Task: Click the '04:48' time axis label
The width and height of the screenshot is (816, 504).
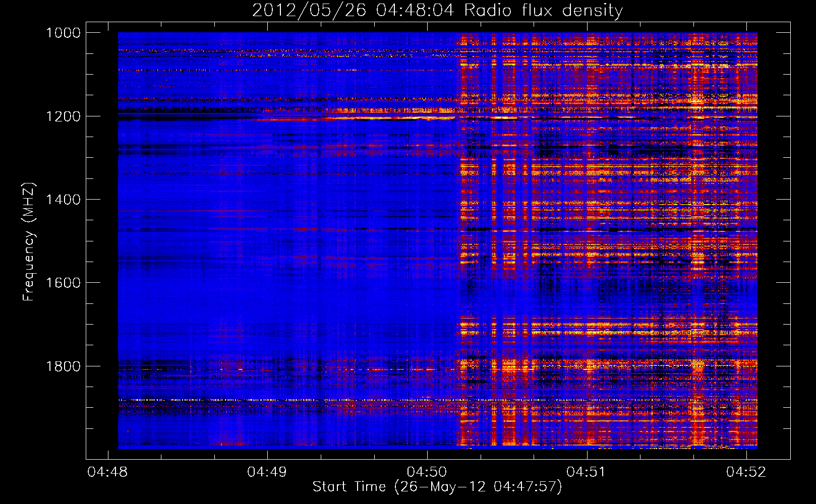Action: point(107,472)
